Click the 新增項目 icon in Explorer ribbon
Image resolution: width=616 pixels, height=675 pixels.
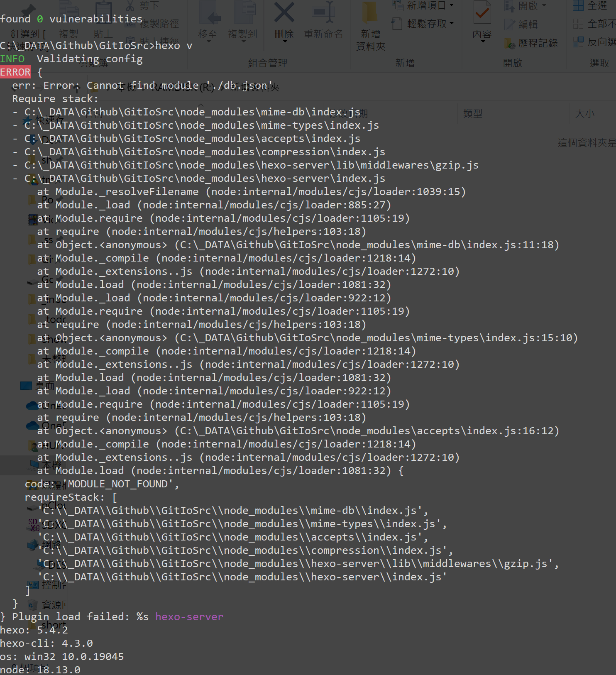398,5
